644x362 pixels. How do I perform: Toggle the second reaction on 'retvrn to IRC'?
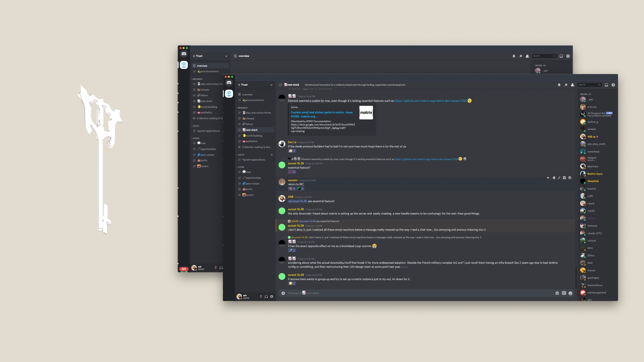(301, 189)
